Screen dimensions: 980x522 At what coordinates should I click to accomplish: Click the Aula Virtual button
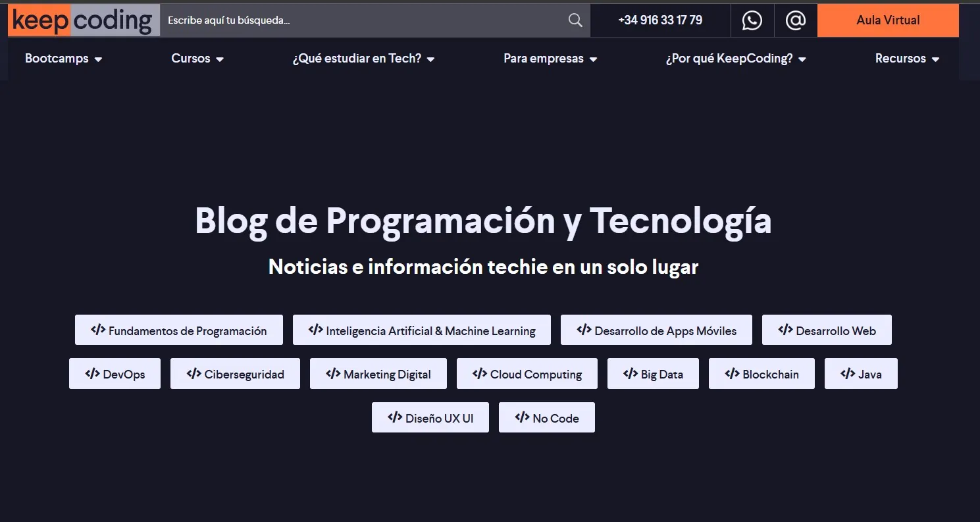pyautogui.click(x=887, y=20)
